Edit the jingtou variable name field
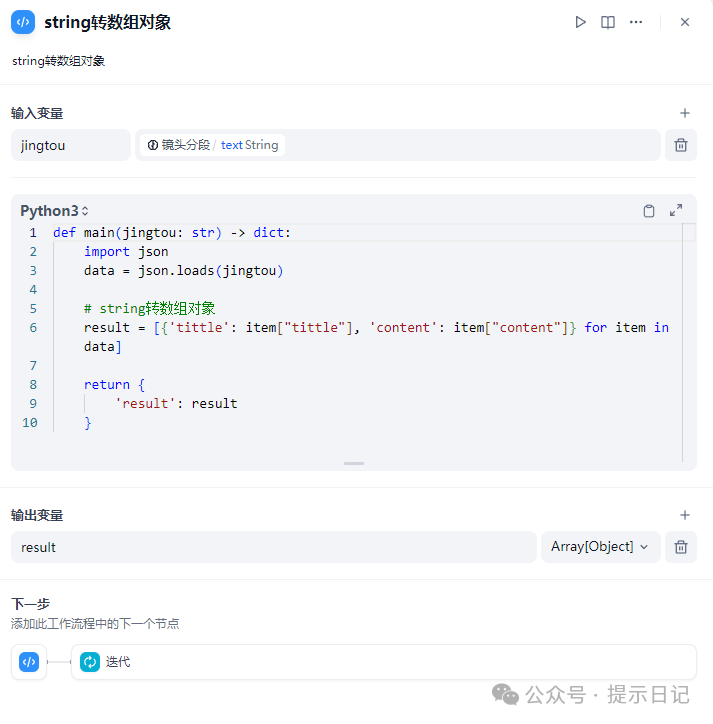 (71, 145)
